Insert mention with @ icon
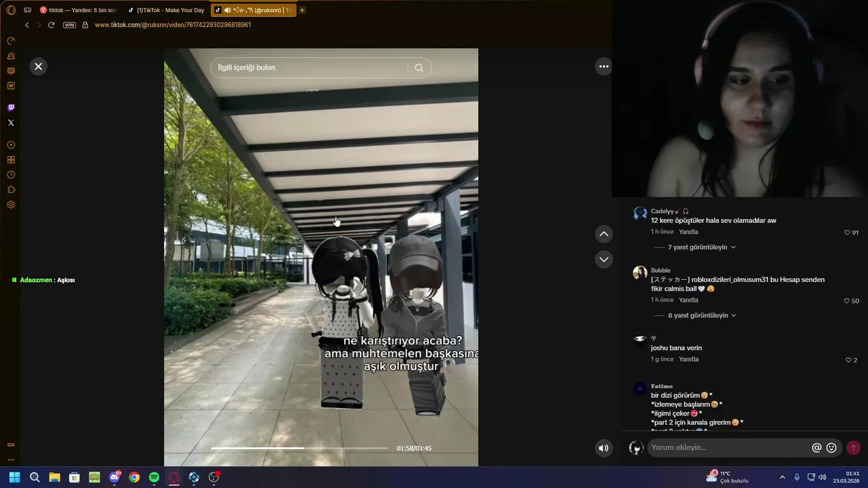The image size is (868, 488). (x=817, y=448)
